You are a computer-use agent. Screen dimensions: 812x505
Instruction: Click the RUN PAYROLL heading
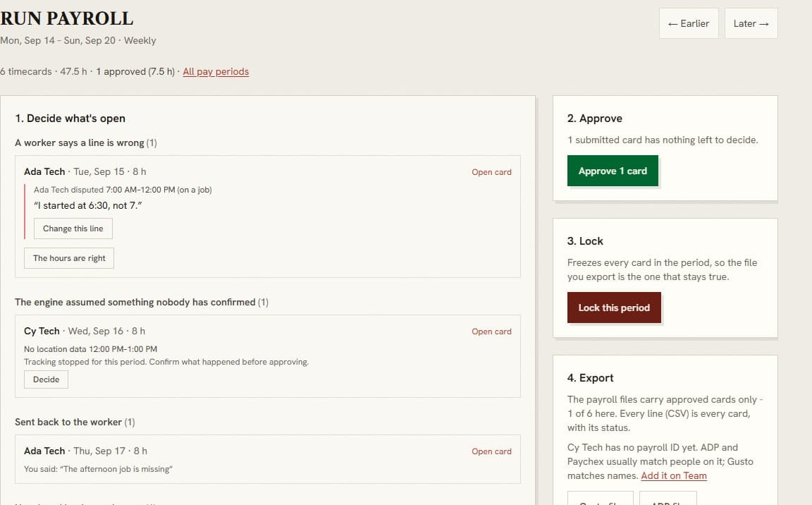click(67, 18)
